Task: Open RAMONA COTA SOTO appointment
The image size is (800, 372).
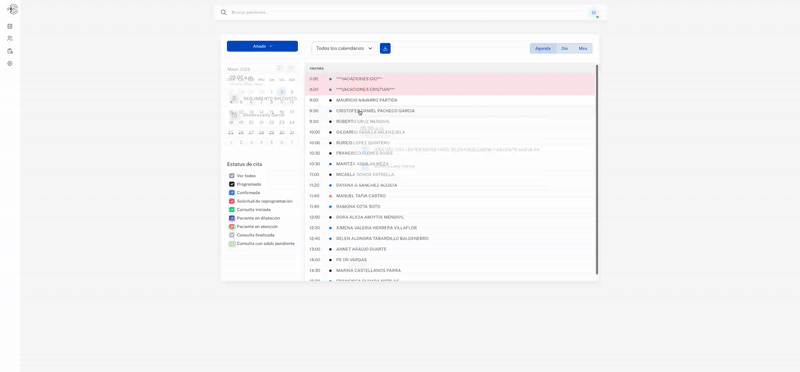Action: point(450,207)
